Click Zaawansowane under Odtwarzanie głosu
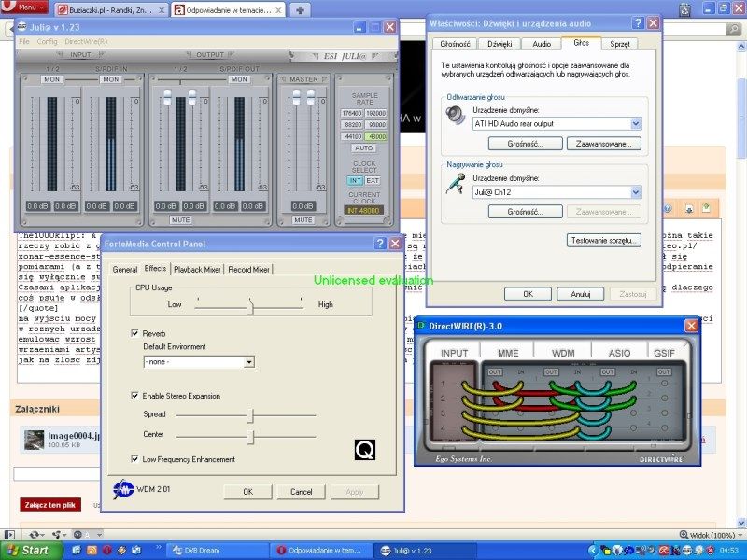Screen dimensions: 747x560 [603, 144]
